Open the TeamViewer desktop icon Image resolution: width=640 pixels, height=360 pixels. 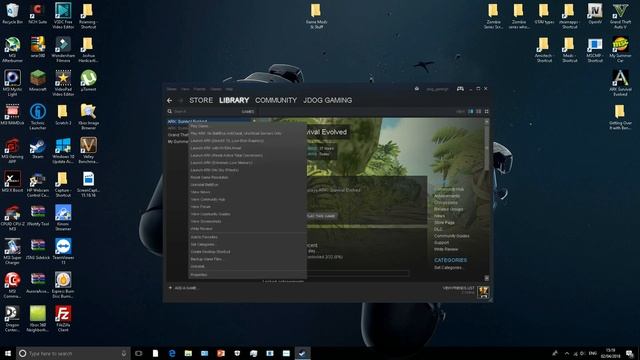[63, 252]
